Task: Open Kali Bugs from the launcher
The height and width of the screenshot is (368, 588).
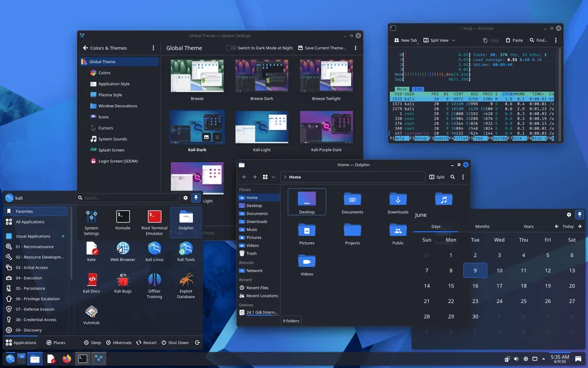Action: (x=123, y=283)
